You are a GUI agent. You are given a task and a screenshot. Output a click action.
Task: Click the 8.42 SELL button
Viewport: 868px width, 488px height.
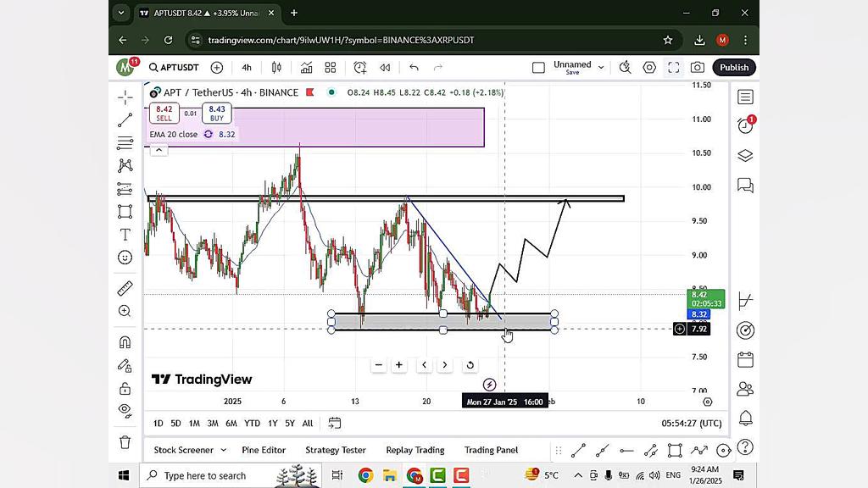164,113
